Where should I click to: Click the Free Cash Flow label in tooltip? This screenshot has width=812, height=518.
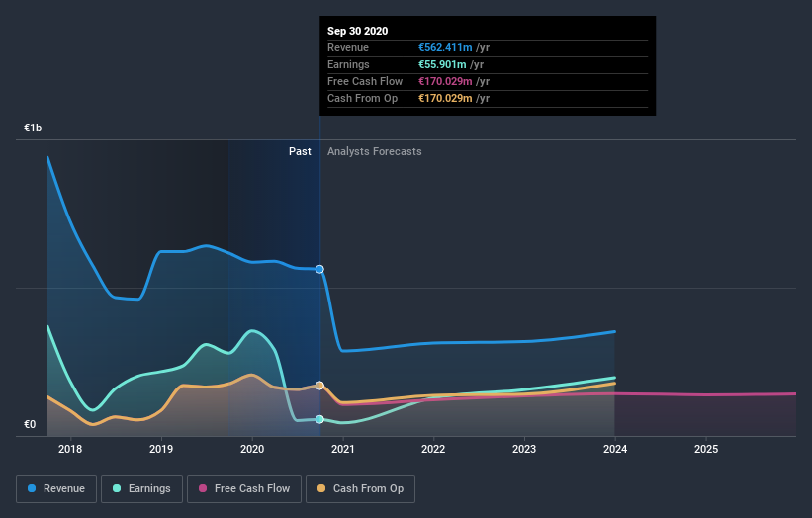point(365,81)
